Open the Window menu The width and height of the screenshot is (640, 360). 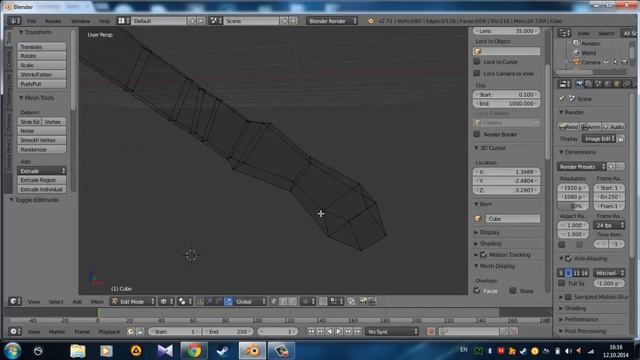tap(80, 21)
